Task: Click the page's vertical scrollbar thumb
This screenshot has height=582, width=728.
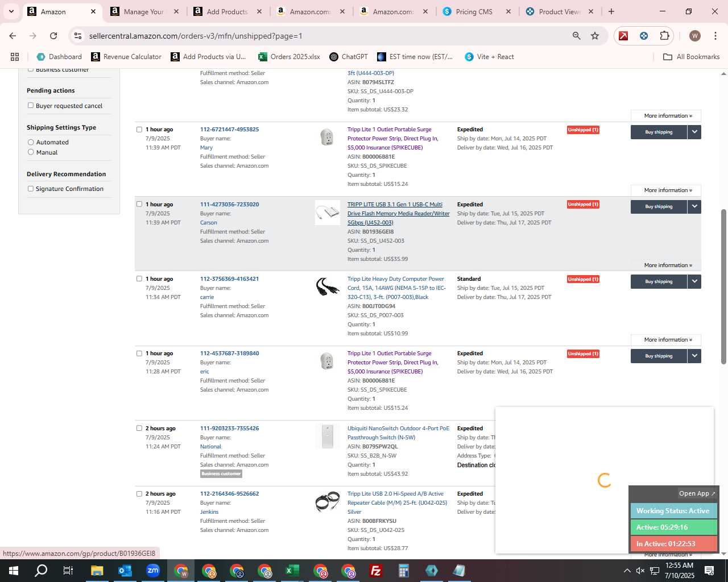Action: 723,286
